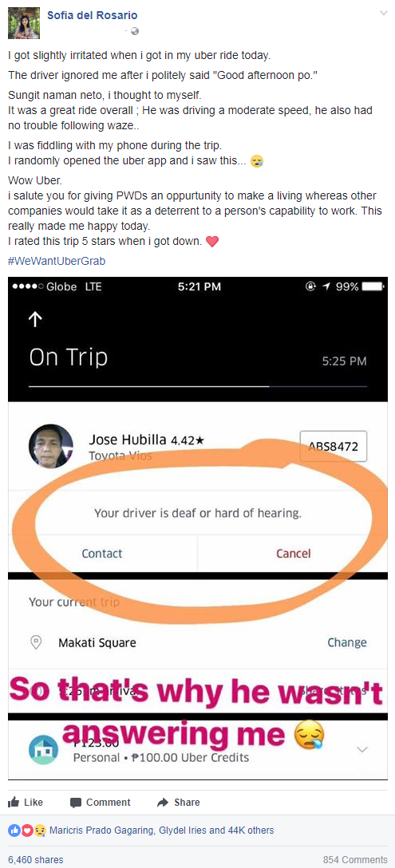Viewport: 395px width, 868px height.
Task: Click the Makati Square location pin icon
Action: tap(36, 642)
